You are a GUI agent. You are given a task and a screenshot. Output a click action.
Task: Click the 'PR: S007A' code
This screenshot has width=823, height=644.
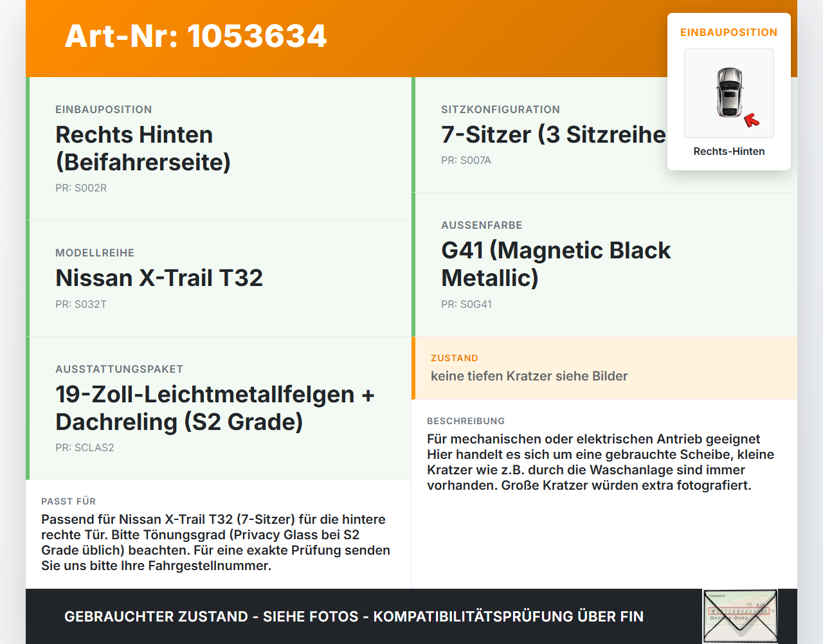466,160
